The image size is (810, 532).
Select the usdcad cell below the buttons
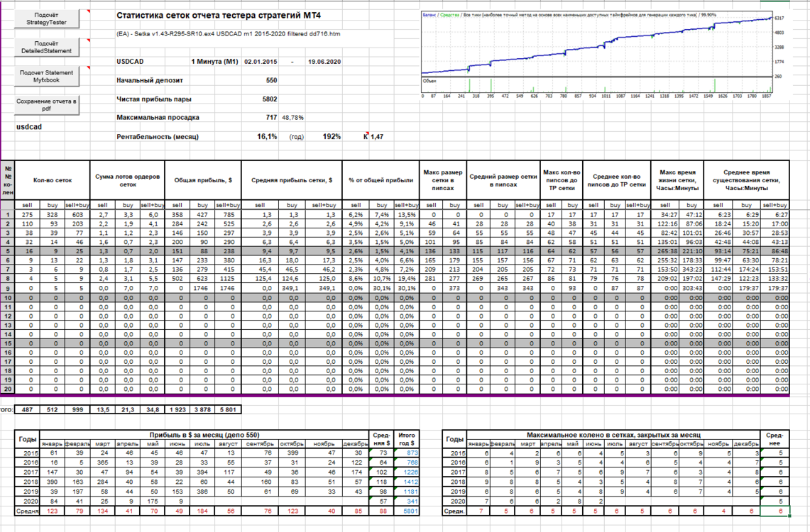click(x=29, y=127)
